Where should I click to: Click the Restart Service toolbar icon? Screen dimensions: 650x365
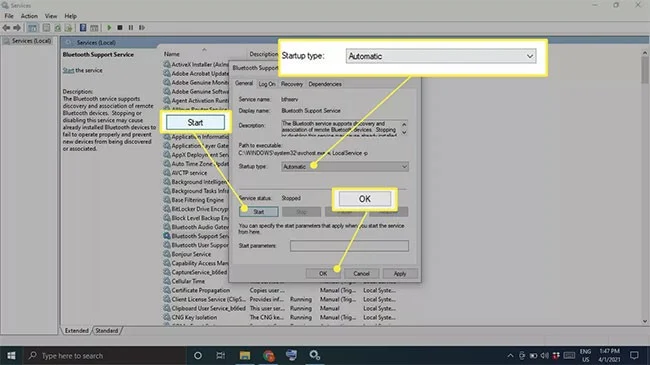click(142, 28)
